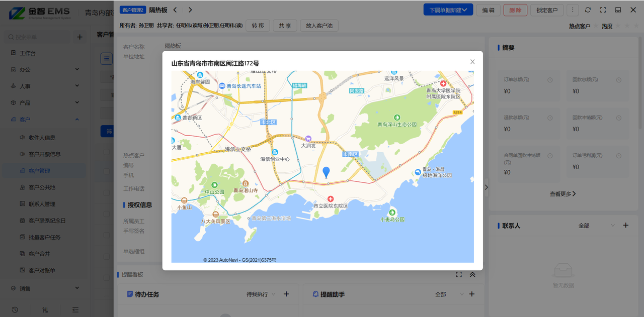This screenshot has height=317, width=644.
Task: Click info icon beside 回款总额
Action: pos(619,80)
